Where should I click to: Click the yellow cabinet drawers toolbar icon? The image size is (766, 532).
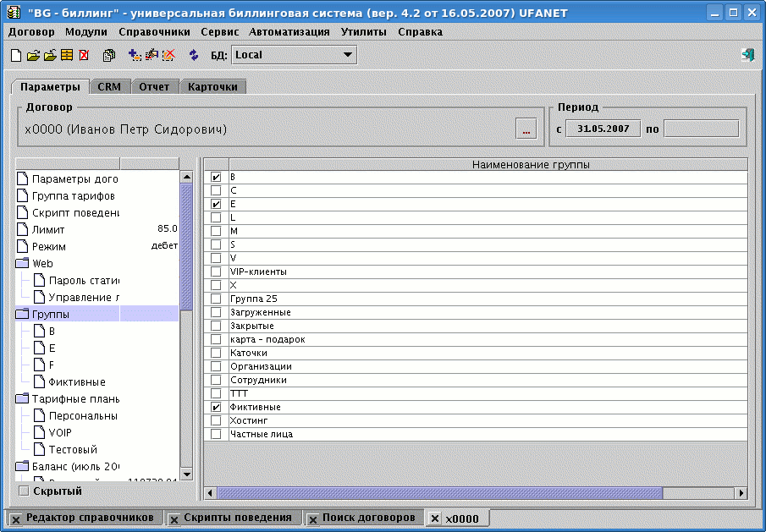click(67, 56)
